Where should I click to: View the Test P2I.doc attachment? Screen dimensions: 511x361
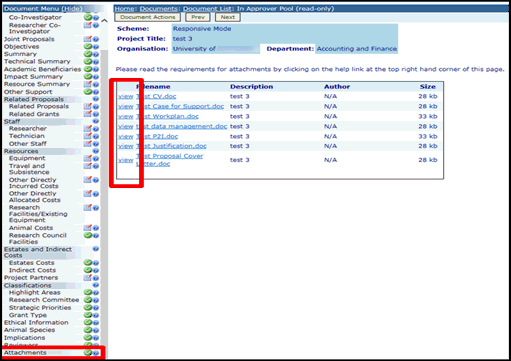point(126,137)
